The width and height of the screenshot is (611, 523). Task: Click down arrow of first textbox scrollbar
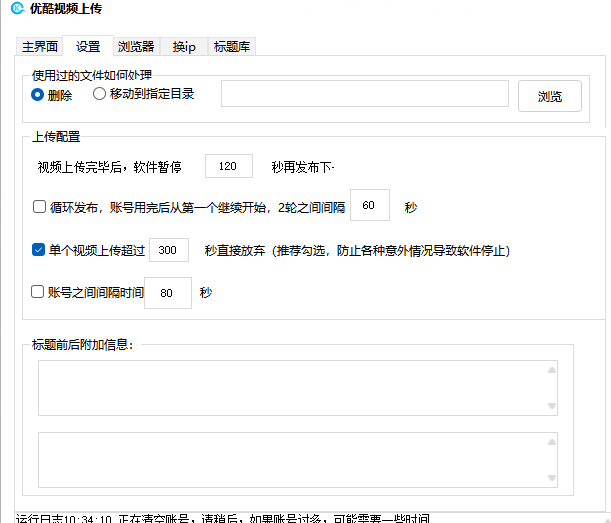(552, 406)
